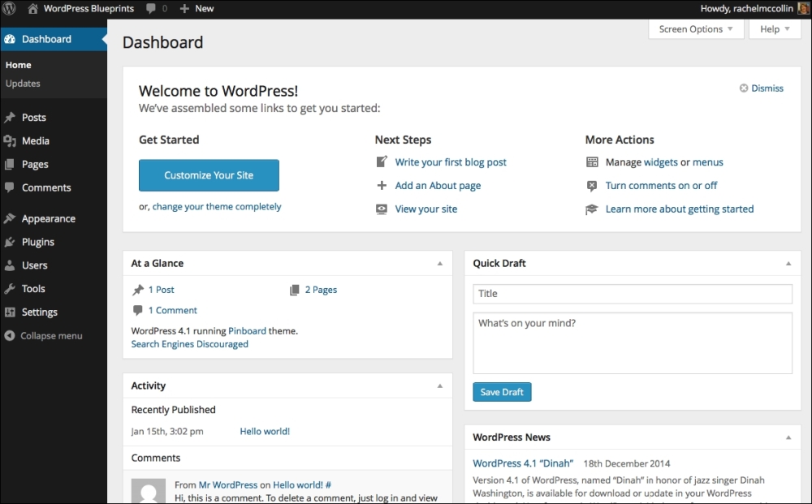Select the Posts pushpin icon in sidebar
The width and height of the screenshot is (812, 504).
[10, 118]
